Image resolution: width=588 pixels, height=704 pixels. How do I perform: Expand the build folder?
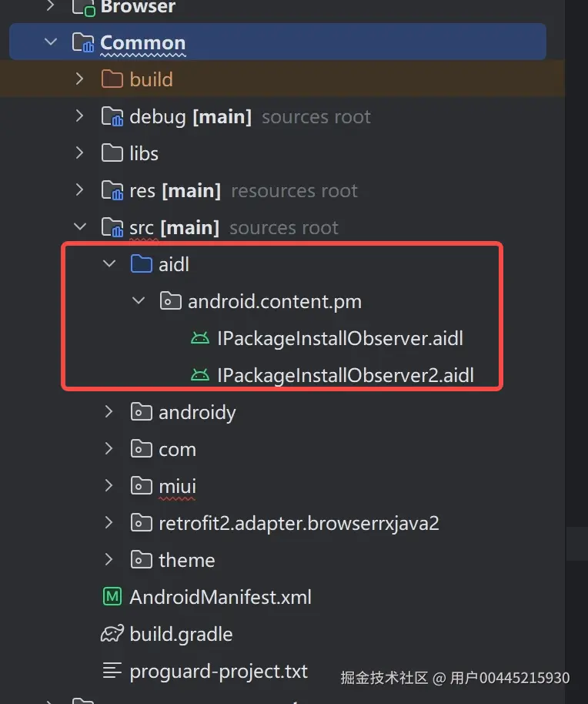(80, 79)
